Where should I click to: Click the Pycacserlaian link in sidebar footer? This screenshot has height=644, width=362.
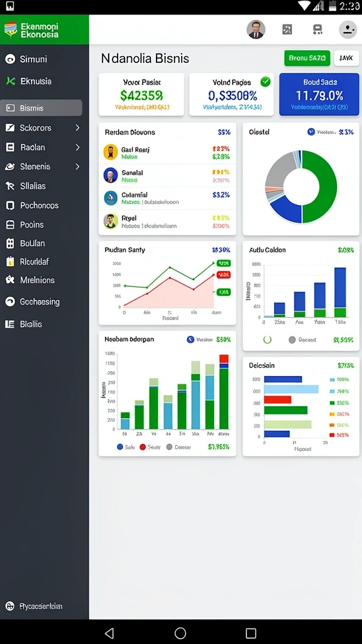(x=41, y=606)
